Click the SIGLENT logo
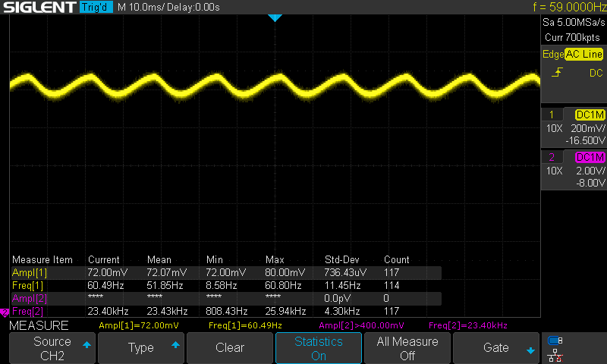607x364 pixels. pos(38,7)
